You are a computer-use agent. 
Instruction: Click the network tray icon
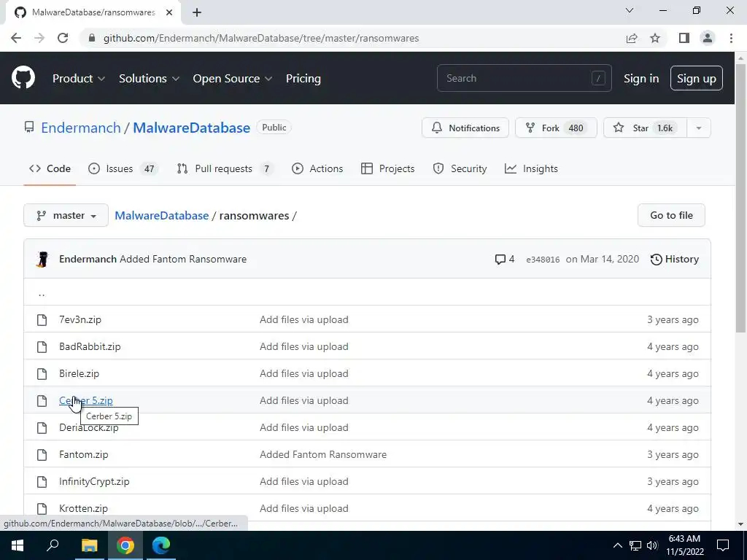point(635,545)
